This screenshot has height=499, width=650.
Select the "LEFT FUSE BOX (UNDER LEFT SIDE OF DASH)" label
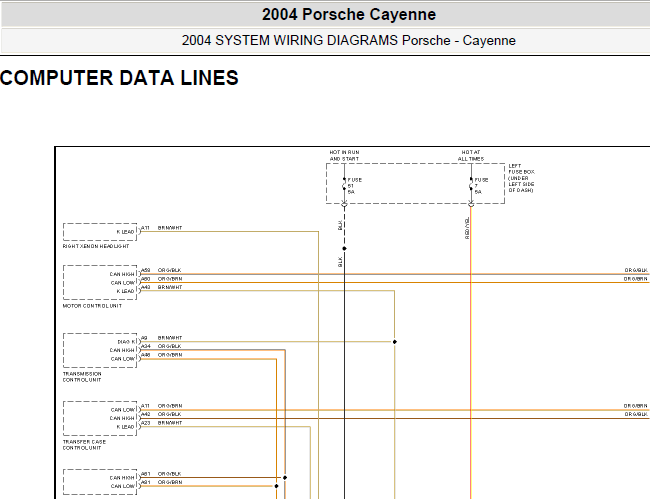(521, 178)
